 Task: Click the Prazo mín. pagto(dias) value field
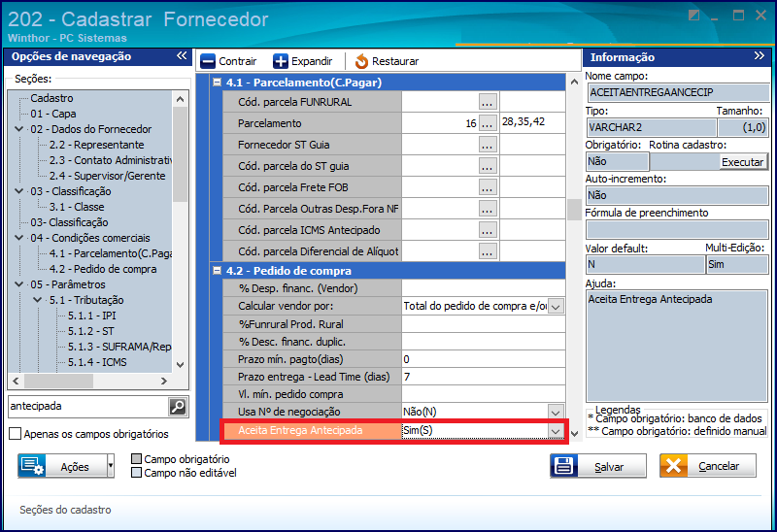click(483, 359)
